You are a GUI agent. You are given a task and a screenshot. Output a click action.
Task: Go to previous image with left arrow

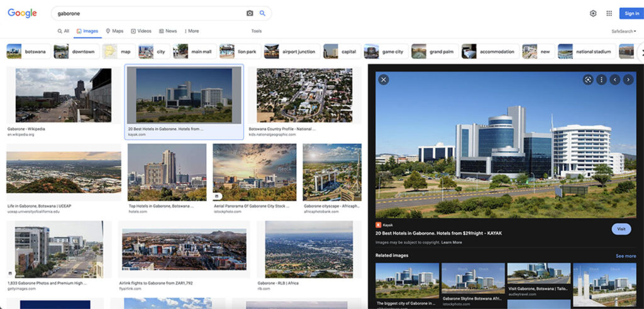pyautogui.click(x=615, y=80)
